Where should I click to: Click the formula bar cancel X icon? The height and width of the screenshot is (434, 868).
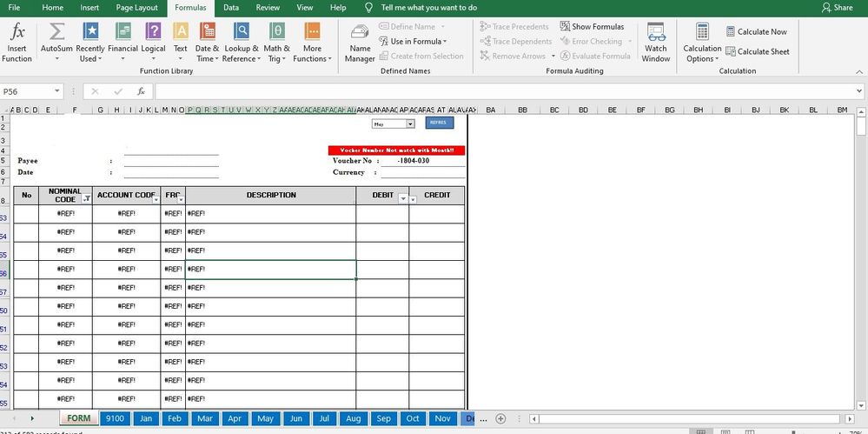(95, 91)
